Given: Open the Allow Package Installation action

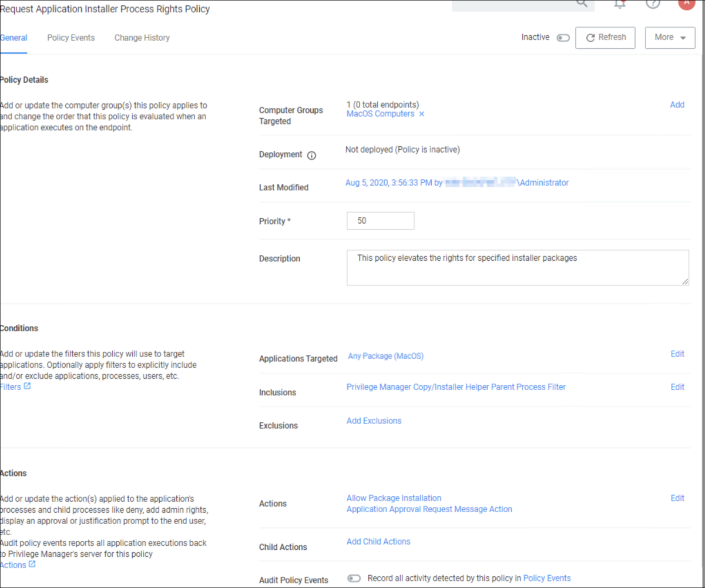Looking at the screenshot, I should [394, 498].
